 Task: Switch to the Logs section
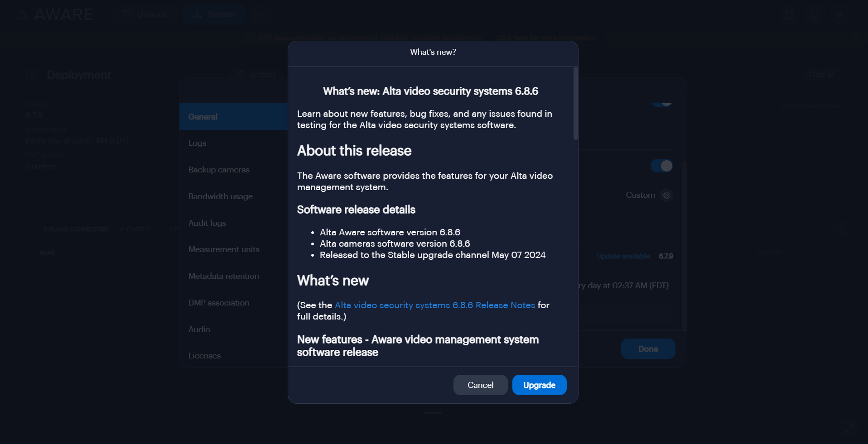197,143
